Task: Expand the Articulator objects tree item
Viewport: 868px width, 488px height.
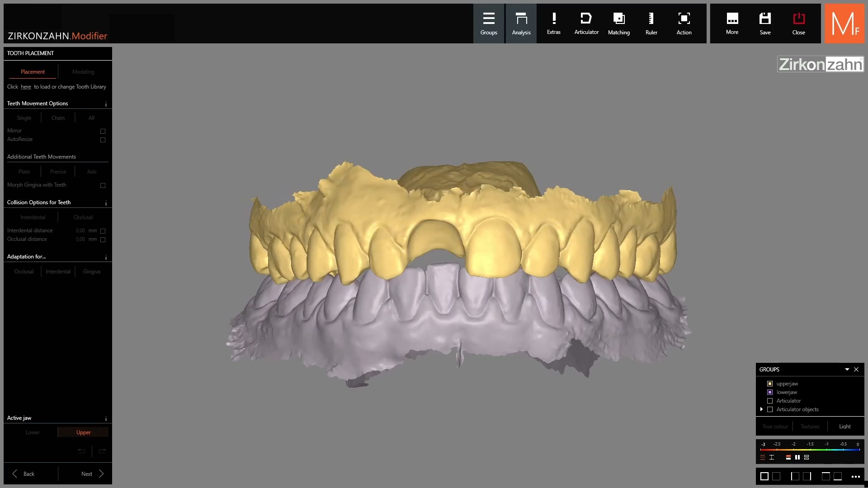Action: [762, 409]
